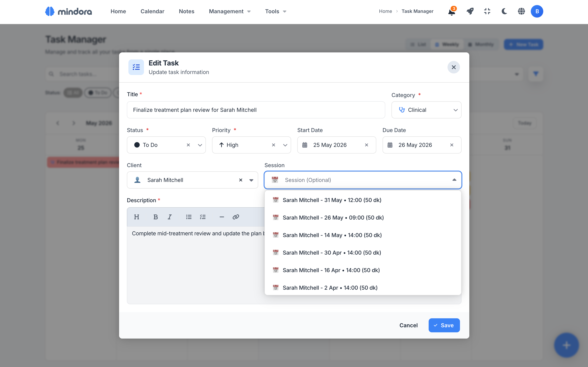Viewport: 588px width, 367px height.
Task: Click the Task Manager breadcrumb
Action: tap(417, 11)
